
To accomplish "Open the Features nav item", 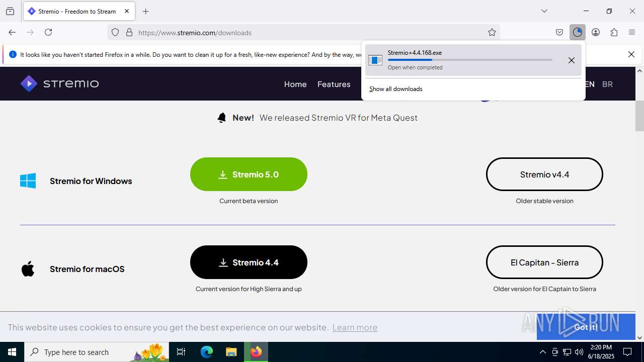I will [x=334, y=84].
